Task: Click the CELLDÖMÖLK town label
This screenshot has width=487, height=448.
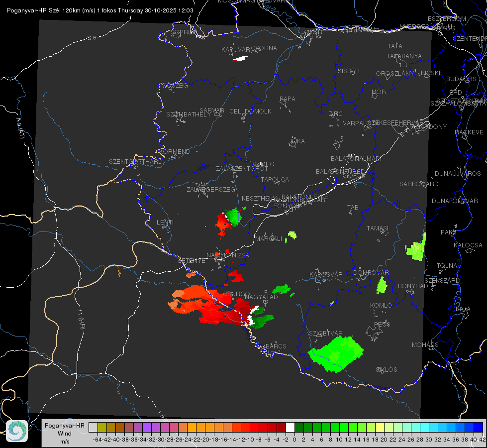Action: tap(250, 112)
